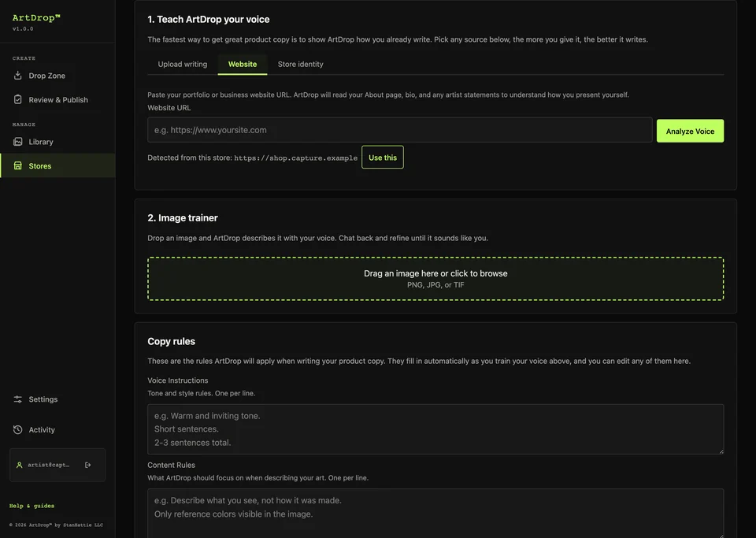Switch to the Upload writing tab

[x=182, y=64]
